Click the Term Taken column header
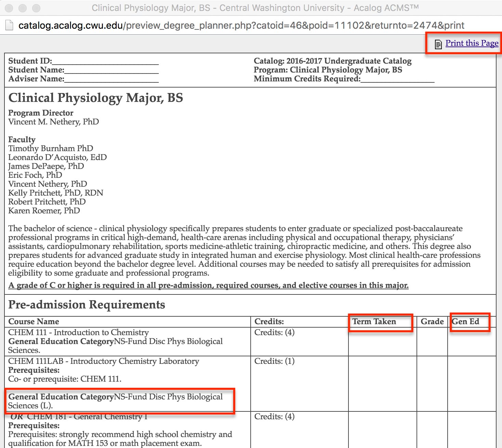The width and height of the screenshot is (502, 448). (x=374, y=321)
